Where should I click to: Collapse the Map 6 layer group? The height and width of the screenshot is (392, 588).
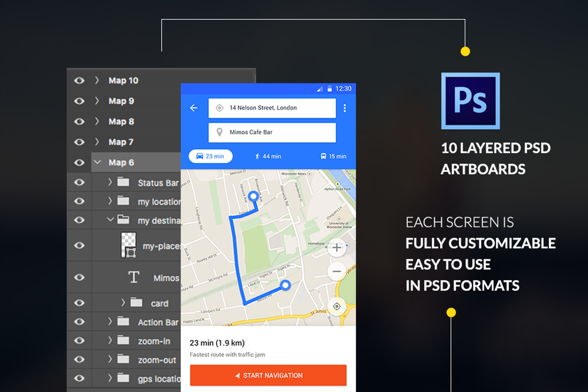97,162
